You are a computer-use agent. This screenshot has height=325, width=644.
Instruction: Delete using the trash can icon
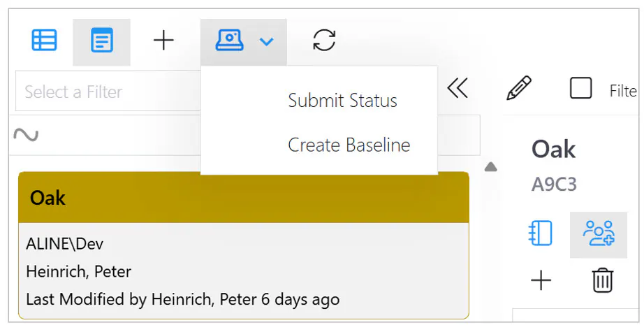[603, 280]
